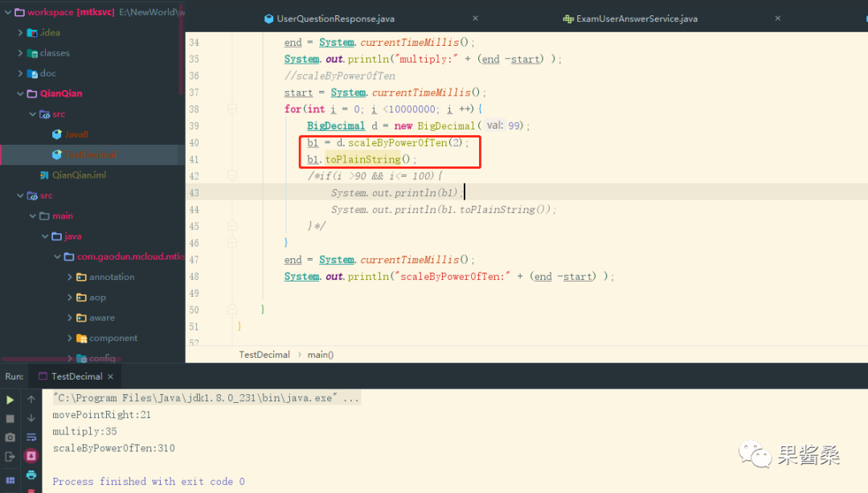This screenshot has width=868, height=493.
Task: Expand the classes folder
Action: pos(20,53)
